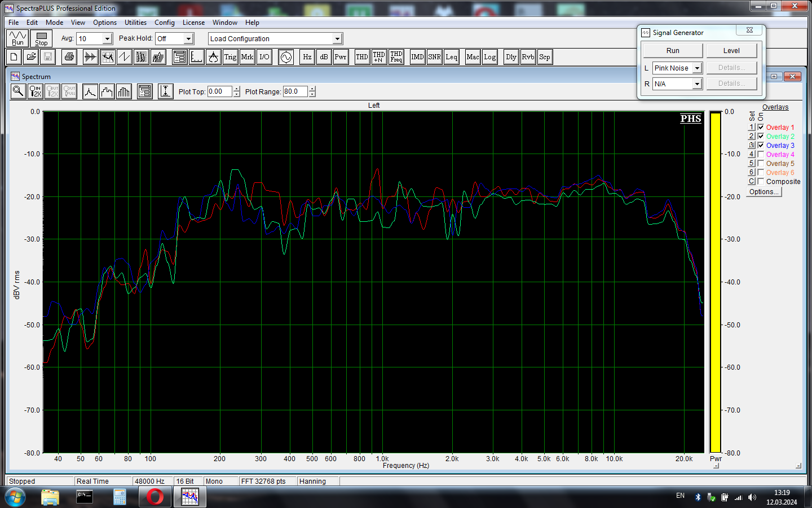Open the Pink Noise left channel dropdown

[697, 68]
